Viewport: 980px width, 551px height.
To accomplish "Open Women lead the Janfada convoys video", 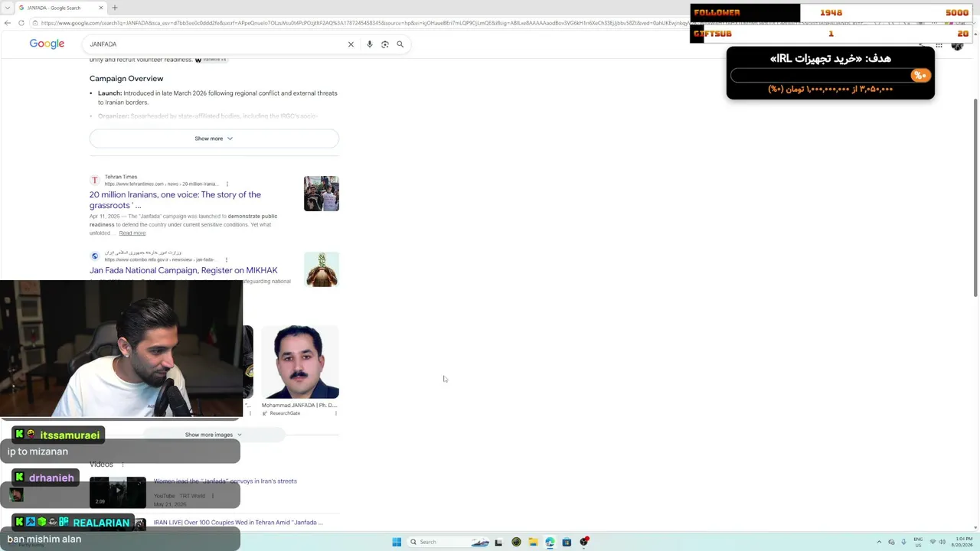I will point(225,481).
